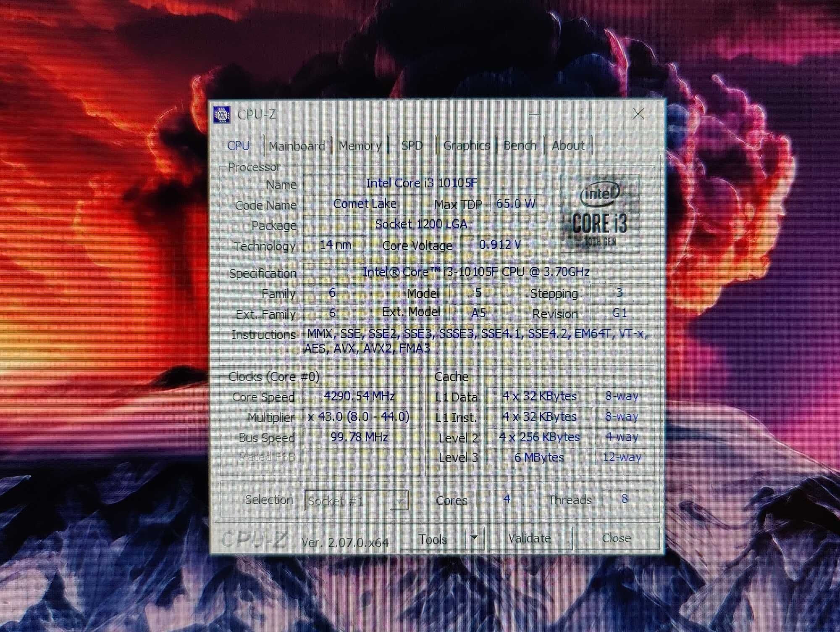Click the Multiplier value 'x 43.0 (8.0 - 44.0)'
The height and width of the screenshot is (632, 840).
pos(360,417)
